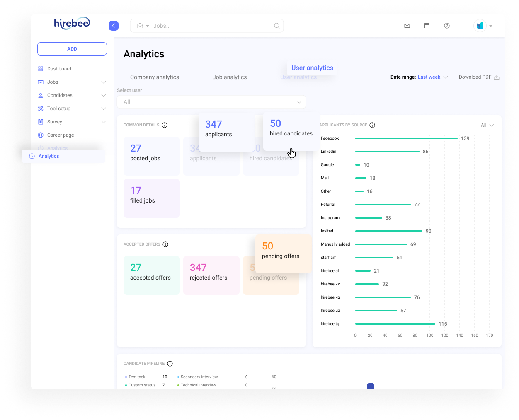Switch to the Job analytics tab
519x420 pixels.
(230, 77)
